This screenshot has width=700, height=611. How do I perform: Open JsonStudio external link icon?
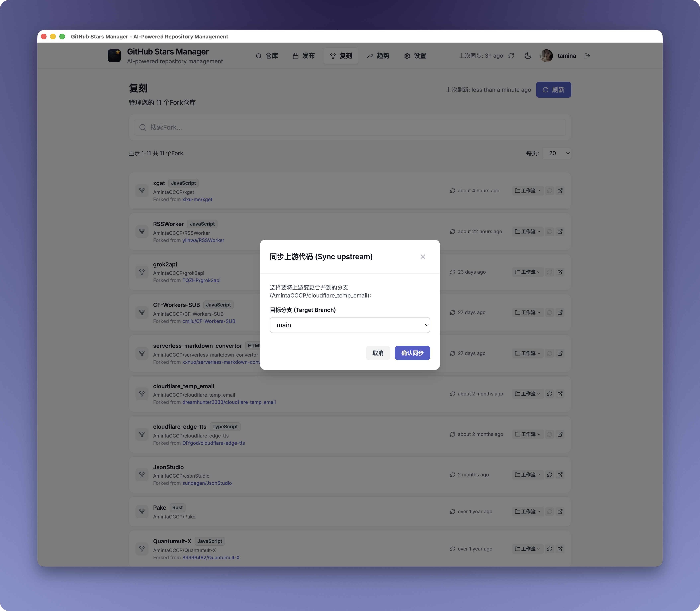coord(560,475)
